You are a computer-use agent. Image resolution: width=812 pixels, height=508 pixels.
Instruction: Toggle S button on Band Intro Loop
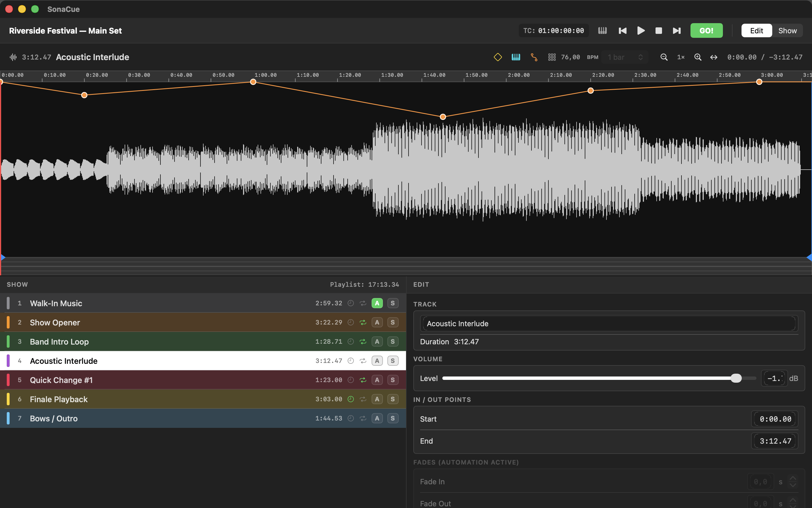(392, 341)
